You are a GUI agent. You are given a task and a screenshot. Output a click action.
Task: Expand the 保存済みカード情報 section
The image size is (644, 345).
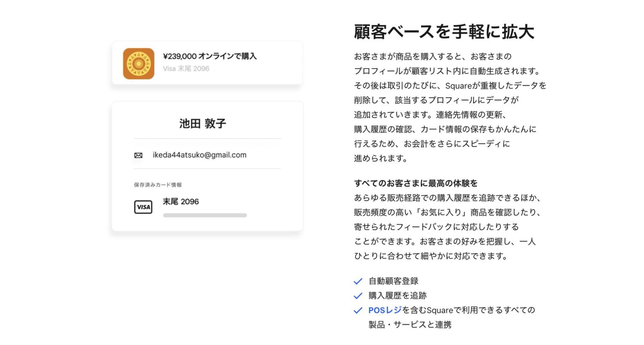[x=157, y=185]
